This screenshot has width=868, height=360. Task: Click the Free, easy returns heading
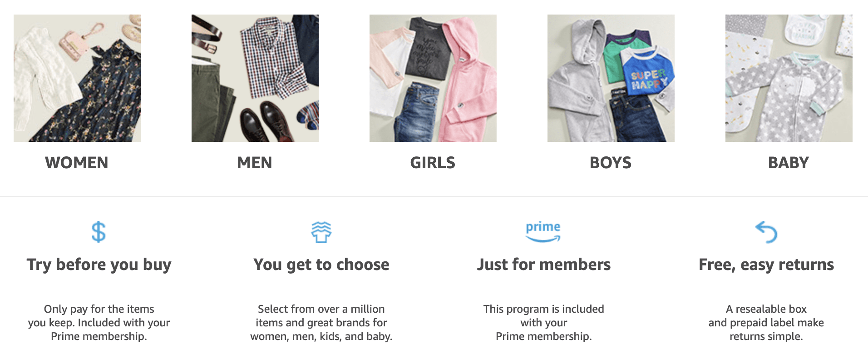(x=766, y=264)
